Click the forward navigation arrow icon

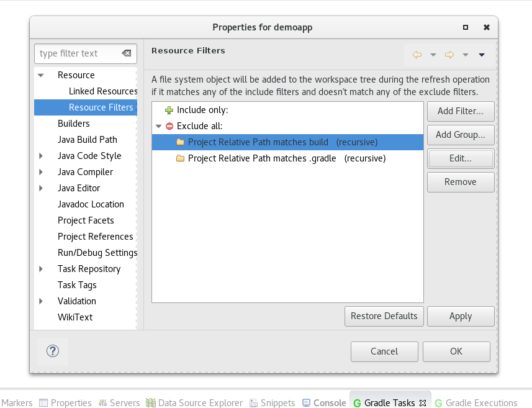pos(449,55)
